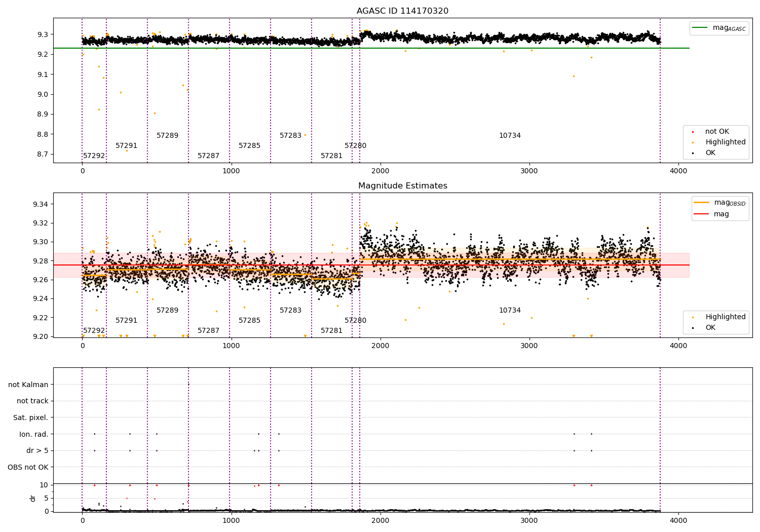Screen dimensions: 760x532
Task: Click the 'dr > 5' row label
Action: (37, 451)
